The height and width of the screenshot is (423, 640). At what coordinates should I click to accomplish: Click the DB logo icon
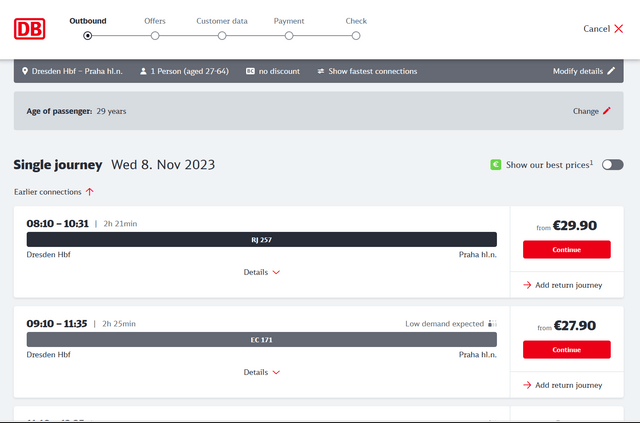30,28
